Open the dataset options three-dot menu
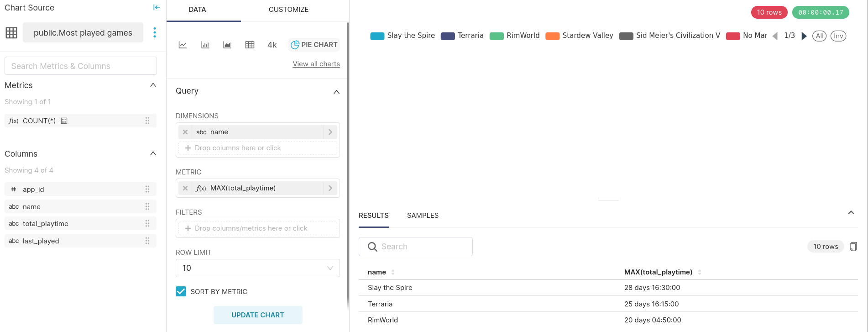868x332 pixels. (x=155, y=32)
